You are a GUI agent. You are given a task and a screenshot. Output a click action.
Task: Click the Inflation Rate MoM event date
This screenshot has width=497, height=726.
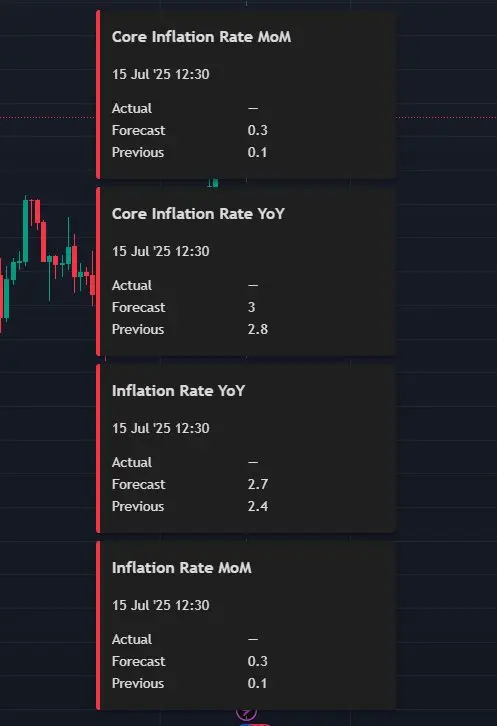pos(161,605)
